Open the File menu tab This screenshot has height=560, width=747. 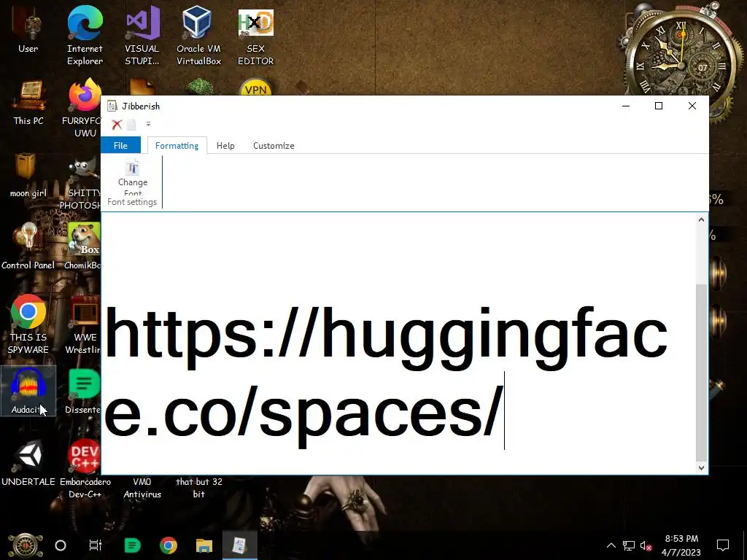click(x=120, y=145)
